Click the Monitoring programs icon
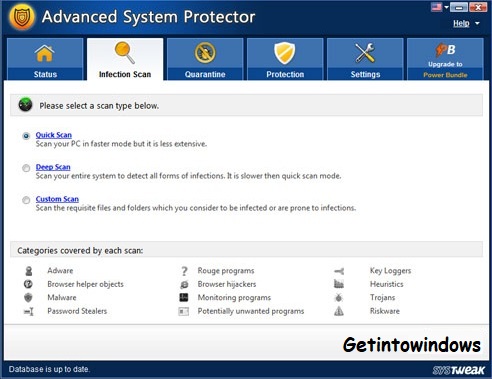The image size is (492, 379). coord(184,297)
